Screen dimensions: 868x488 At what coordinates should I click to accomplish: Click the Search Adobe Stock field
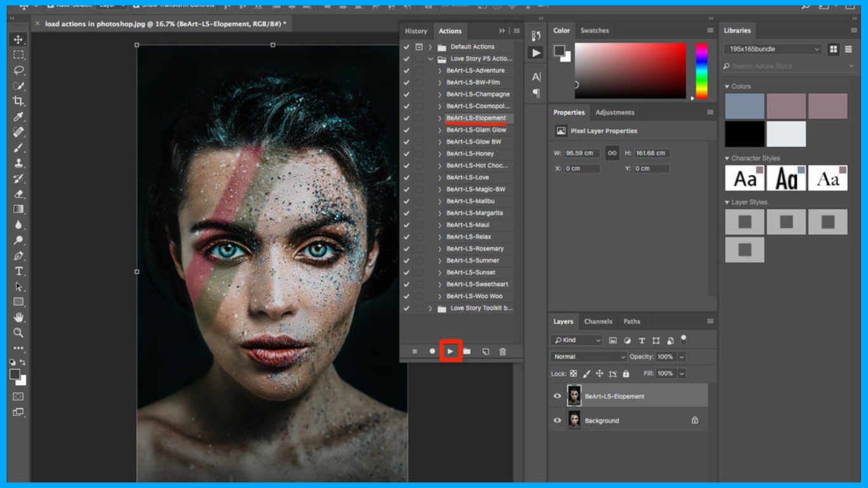(x=790, y=66)
